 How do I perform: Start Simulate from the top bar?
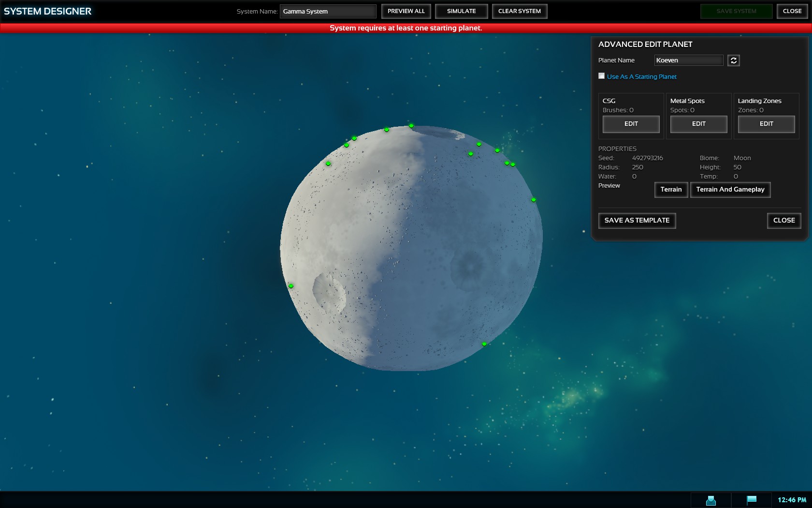click(x=461, y=11)
